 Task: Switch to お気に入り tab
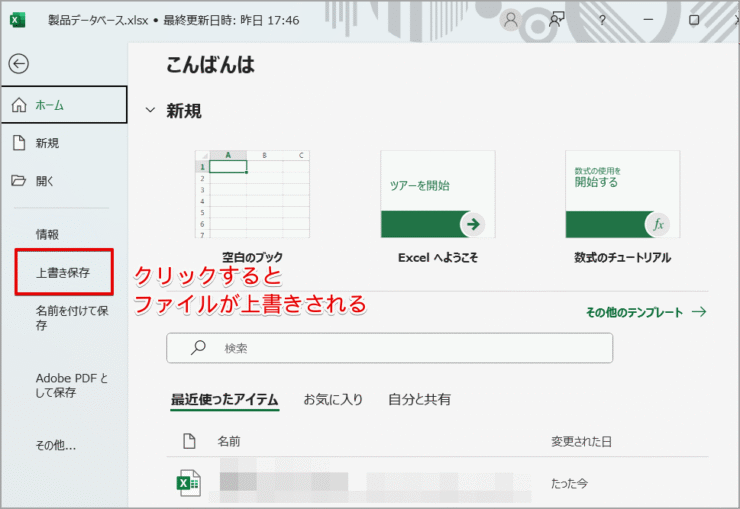(x=333, y=400)
